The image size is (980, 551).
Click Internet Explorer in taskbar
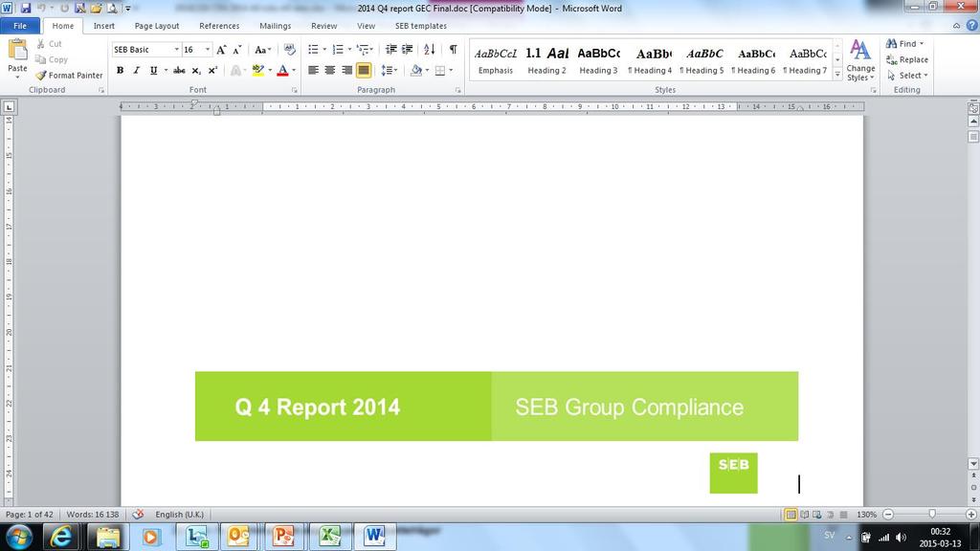[x=61, y=537]
